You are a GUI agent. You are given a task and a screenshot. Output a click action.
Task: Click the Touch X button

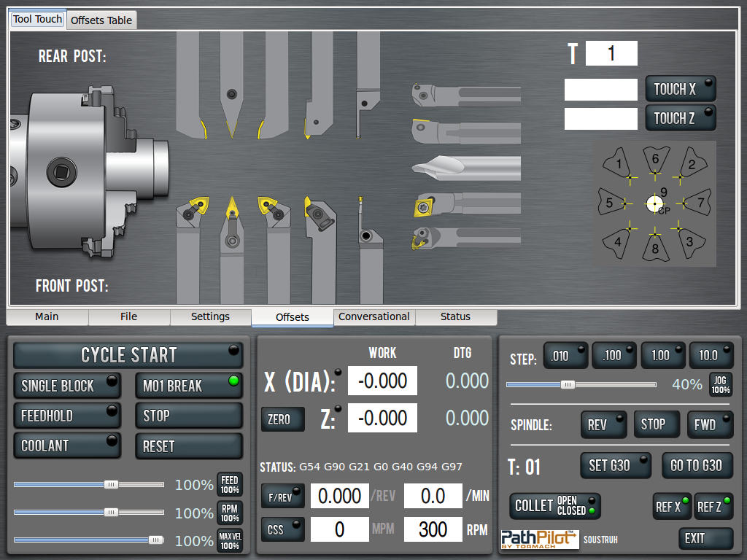point(680,89)
